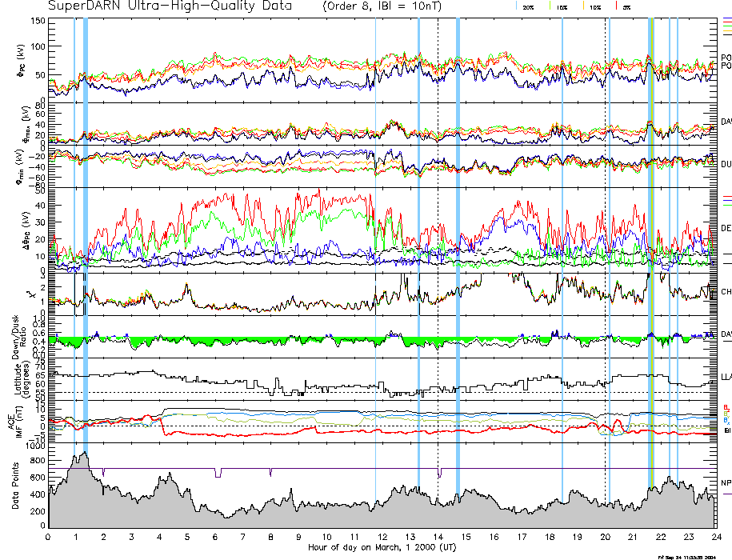
Task: Click the Order 8 |B| = 10nT subtitle
Action: click(x=386, y=6)
